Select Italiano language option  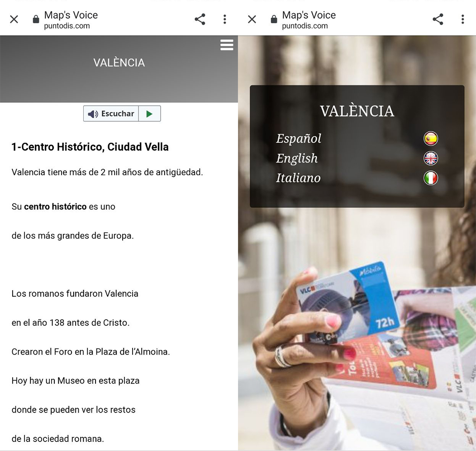click(298, 178)
